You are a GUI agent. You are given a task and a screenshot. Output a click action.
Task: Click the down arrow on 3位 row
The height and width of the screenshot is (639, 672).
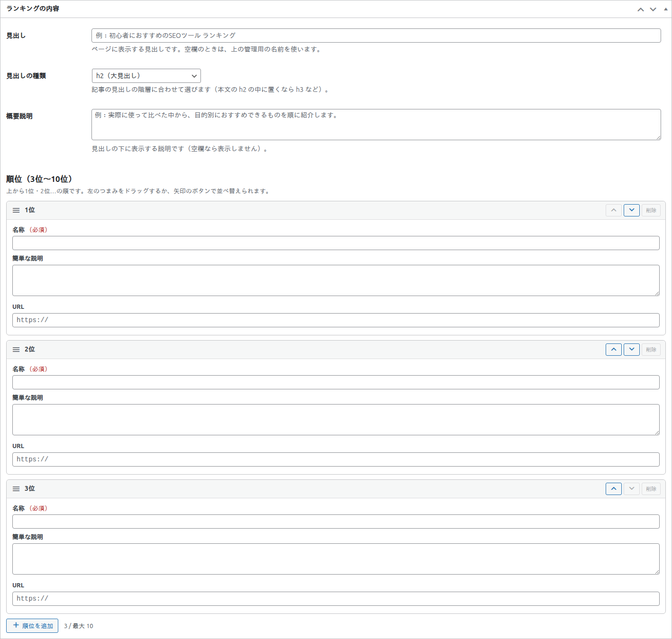[x=632, y=489]
